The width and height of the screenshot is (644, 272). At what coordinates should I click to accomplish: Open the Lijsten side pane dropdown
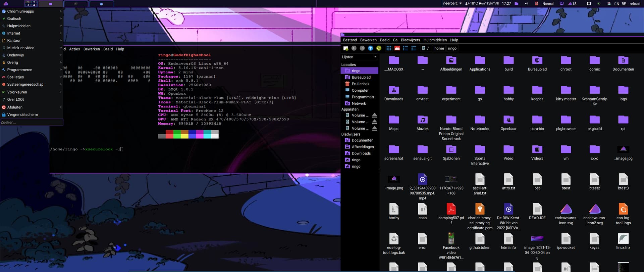(x=360, y=57)
